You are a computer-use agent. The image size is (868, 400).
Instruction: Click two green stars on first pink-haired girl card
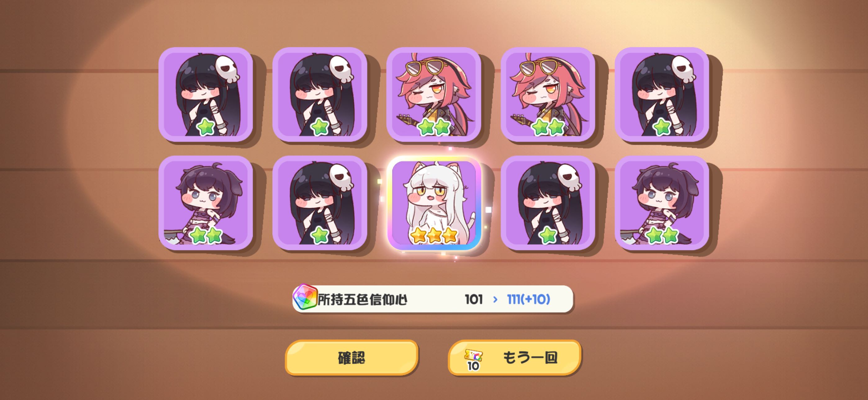[x=434, y=127]
